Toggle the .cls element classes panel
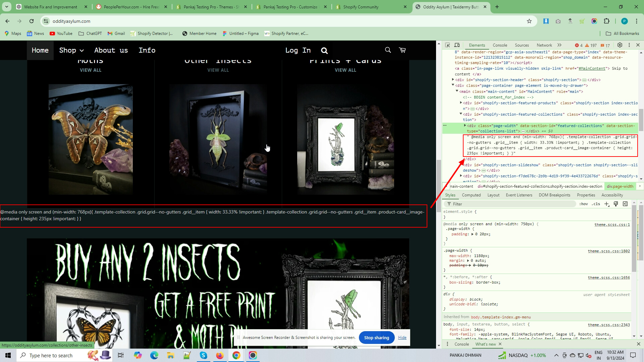The image size is (644, 362). [x=596, y=204]
